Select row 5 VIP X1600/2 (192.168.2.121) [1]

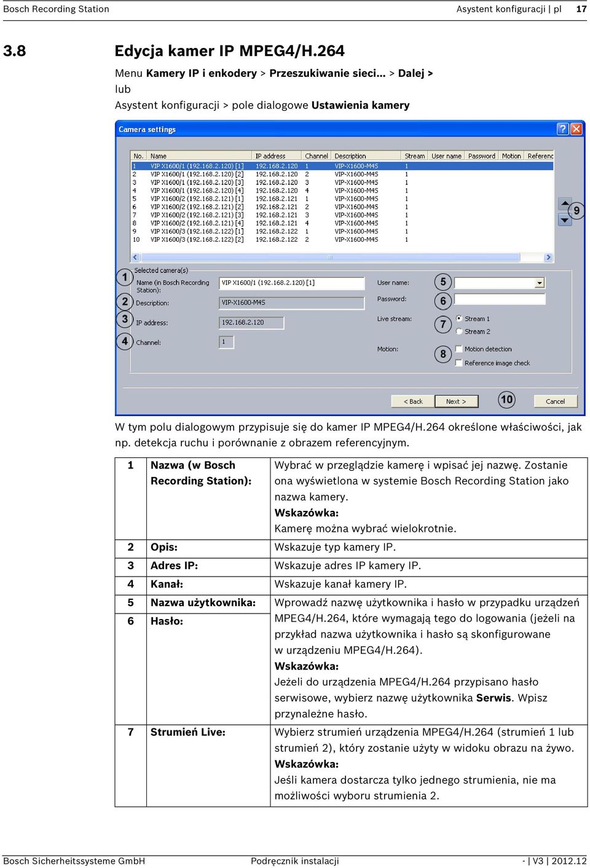[x=342, y=199]
